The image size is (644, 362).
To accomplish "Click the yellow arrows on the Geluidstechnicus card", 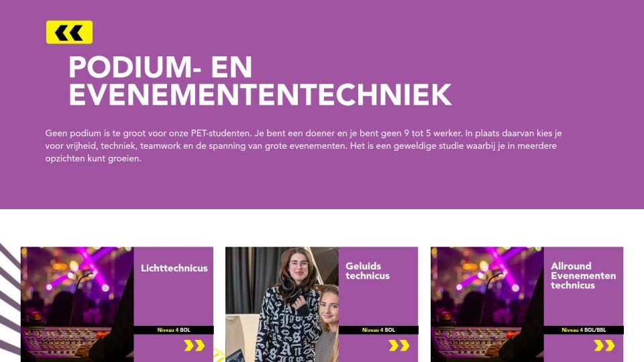I will (399, 346).
